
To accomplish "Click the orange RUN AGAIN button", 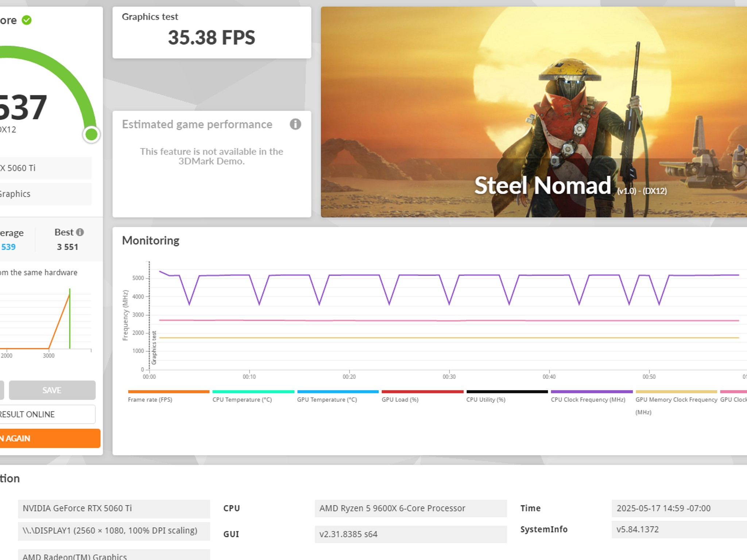I will pyautogui.click(x=49, y=438).
